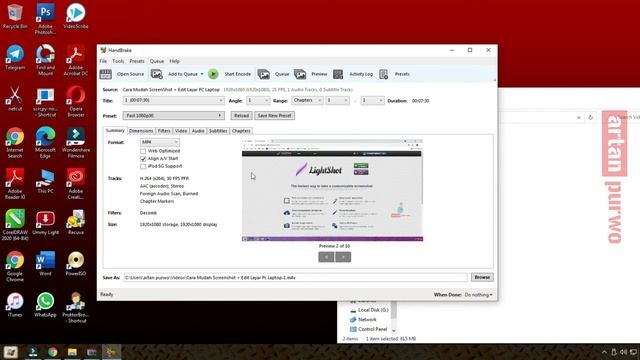This screenshot has height=360, width=640.
Task: Show the next preview image
Action: click(x=343, y=257)
